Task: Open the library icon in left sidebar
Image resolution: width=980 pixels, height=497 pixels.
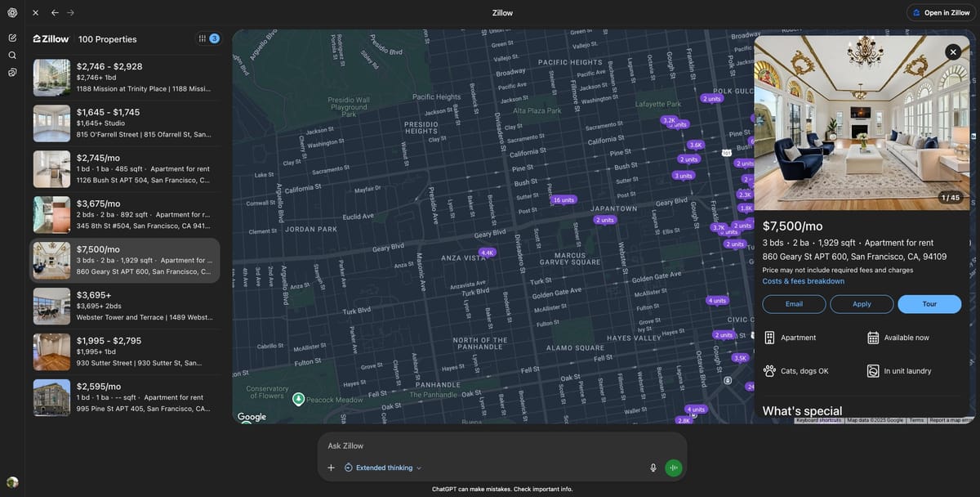Action: pos(12,72)
